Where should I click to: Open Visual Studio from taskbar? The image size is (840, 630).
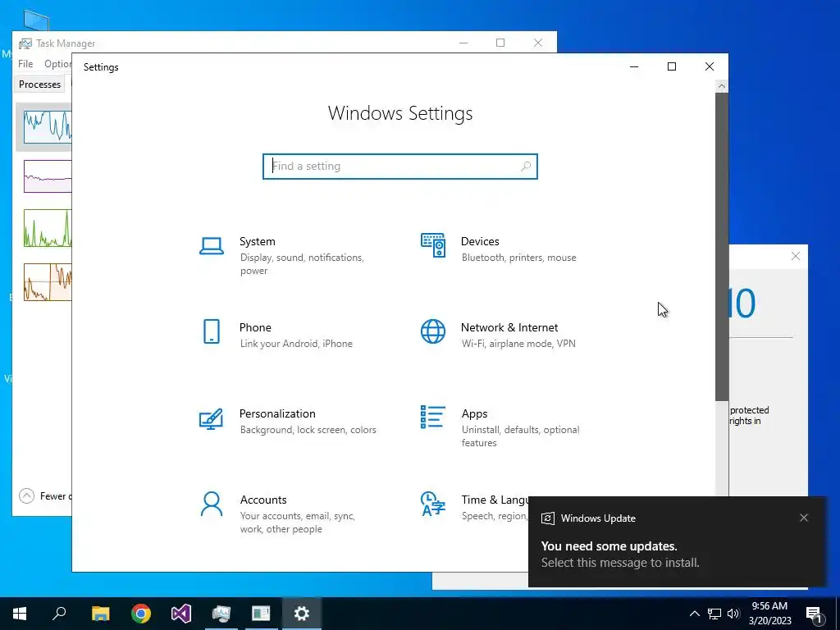(181, 614)
